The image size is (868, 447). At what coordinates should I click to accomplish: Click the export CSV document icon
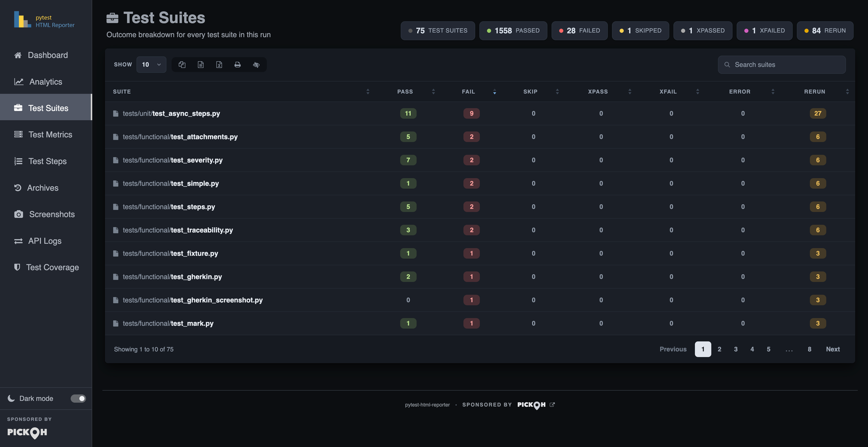pos(201,65)
